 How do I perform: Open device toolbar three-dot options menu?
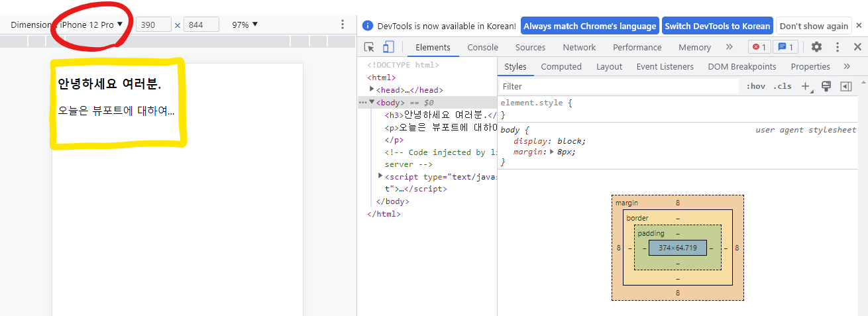tap(343, 25)
